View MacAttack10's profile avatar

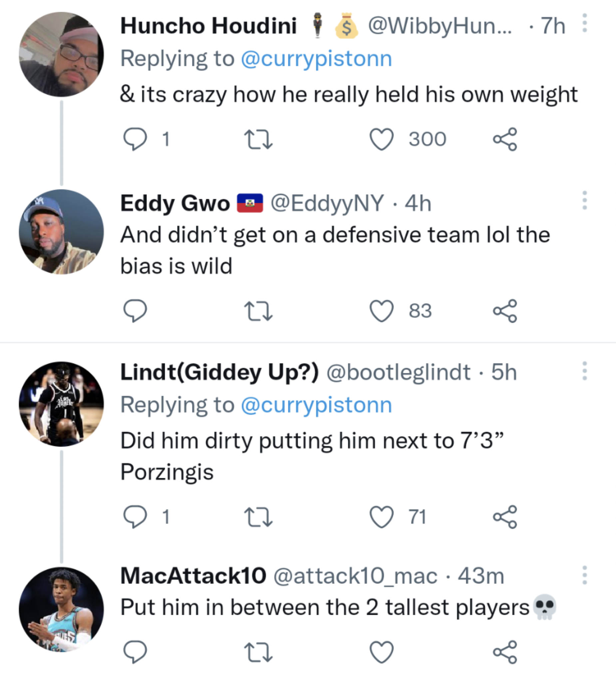click(x=61, y=610)
